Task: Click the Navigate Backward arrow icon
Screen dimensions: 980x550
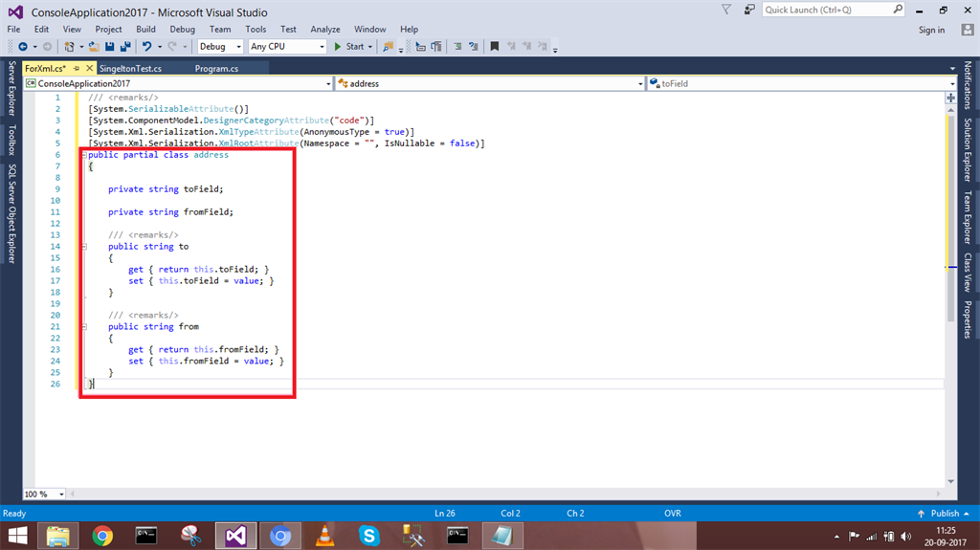Action: pyautogui.click(x=23, y=46)
